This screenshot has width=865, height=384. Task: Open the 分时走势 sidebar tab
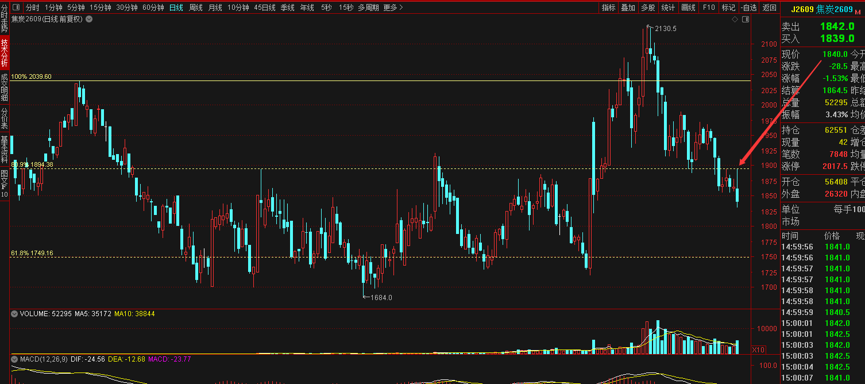[4, 19]
